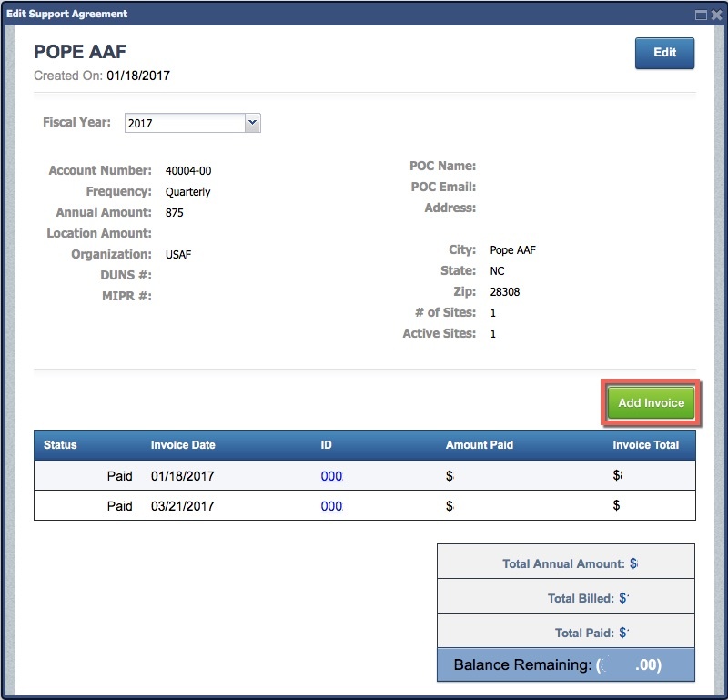Click the Amount Paid column header
This screenshot has width=728, height=700.
(x=479, y=445)
